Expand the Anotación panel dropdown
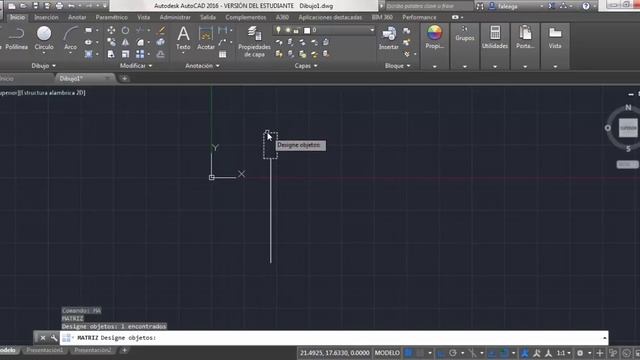This screenshot has height=360, width=640. click(x=202, y=66)
